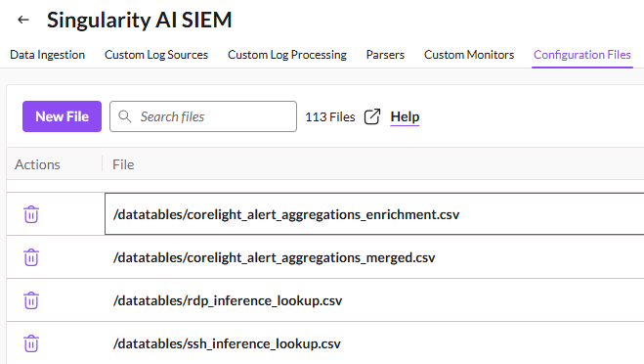The width and height of the screenshot is (644, 364).
Task: Select the Custom Log Processing tab
Action: click(x=287, y=55)
